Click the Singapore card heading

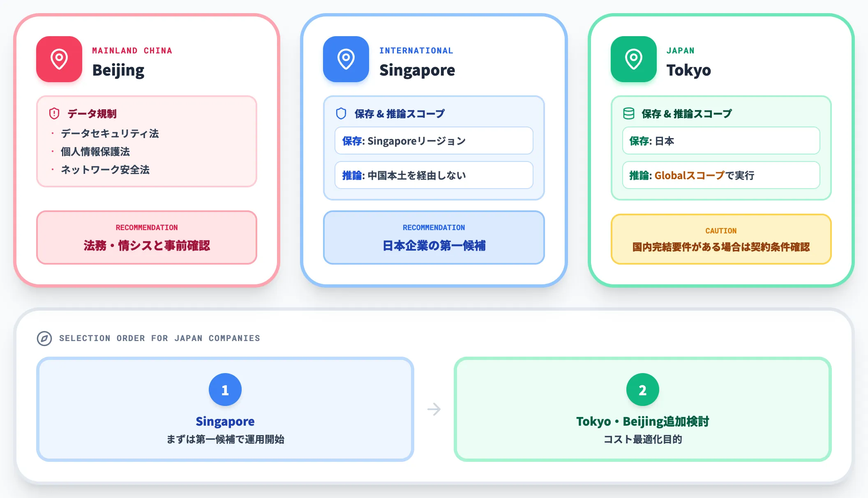pos(417,70)
